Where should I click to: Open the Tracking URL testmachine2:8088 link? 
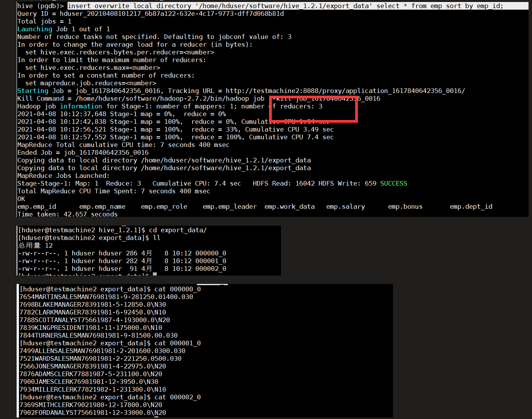point(345,91)
